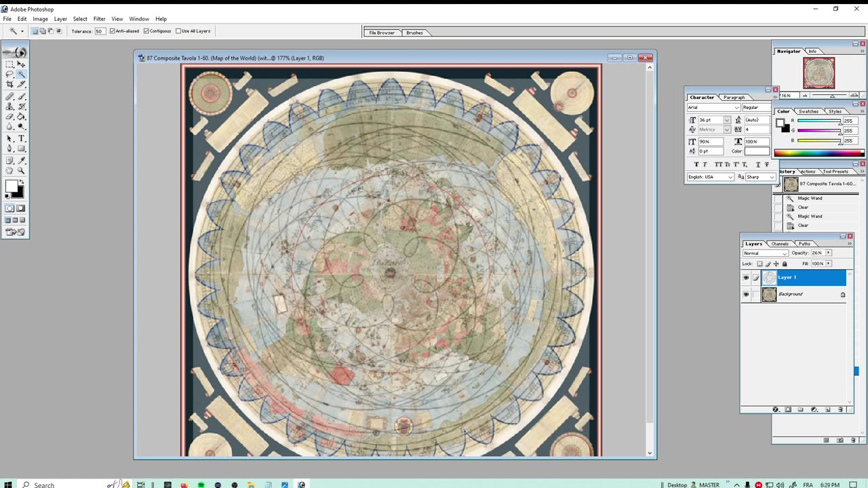Open the Brushes palette tab
The height and width of the screenshot is (488, 868).
(414, 33)
